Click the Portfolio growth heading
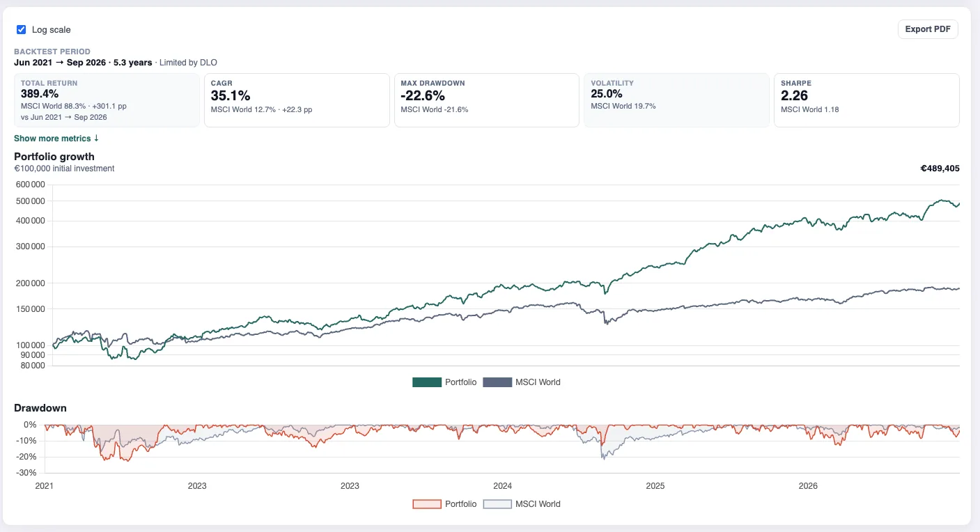 54,157
